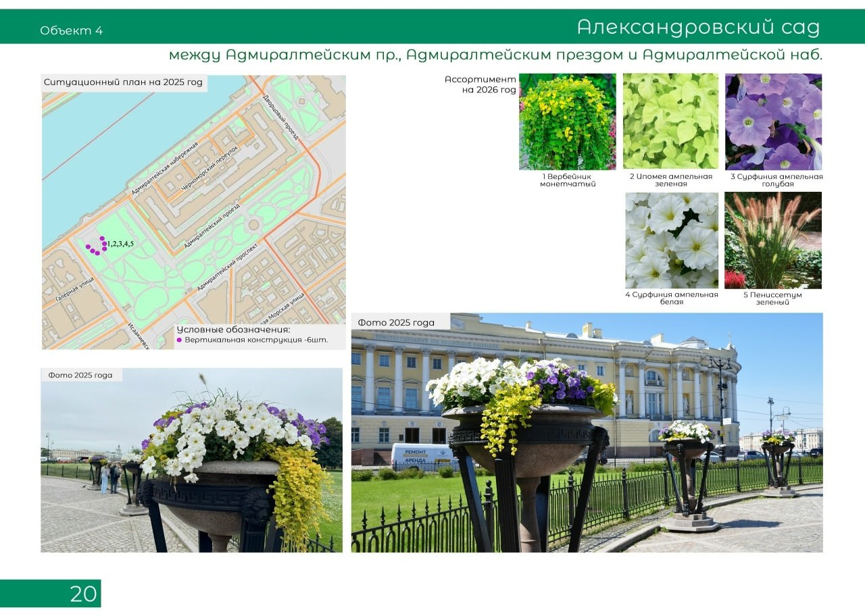865x616 pixels.
Task: Click the Объект 4 label
Action: point(72,30)
